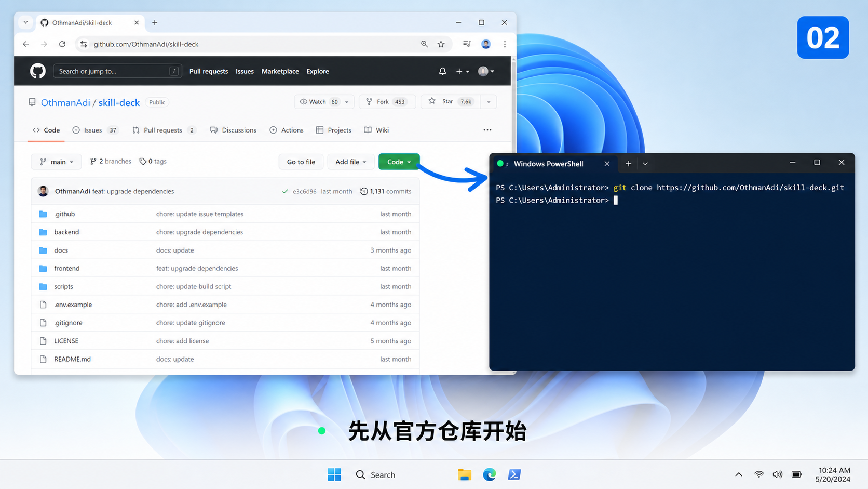Click the commit history clock icon

(364, 191)
